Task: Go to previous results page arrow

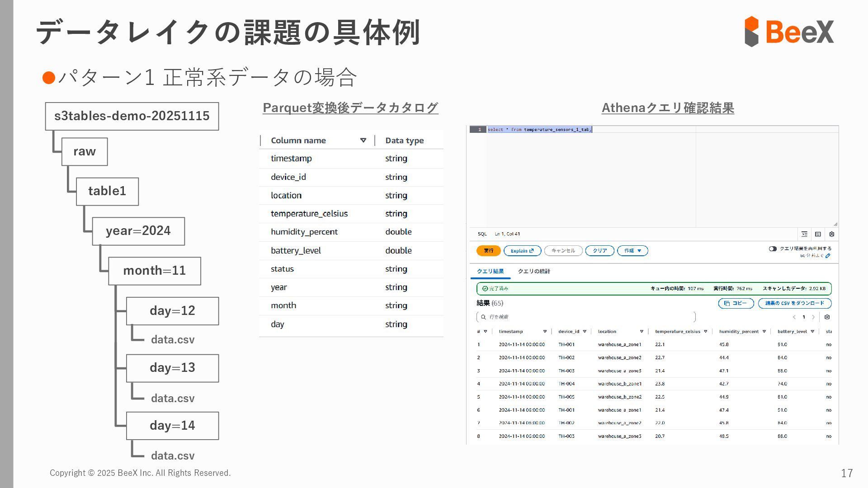Action: click(794, 317)
